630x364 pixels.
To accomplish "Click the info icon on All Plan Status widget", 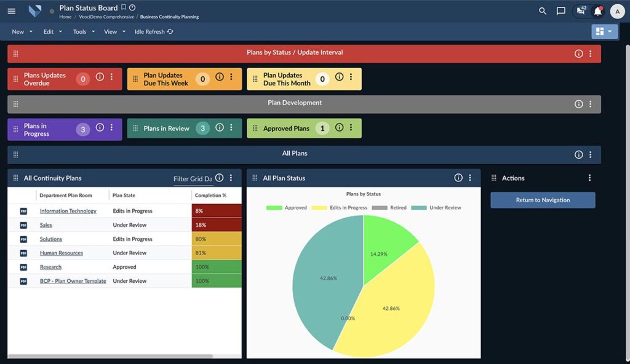I will [458, 177].
